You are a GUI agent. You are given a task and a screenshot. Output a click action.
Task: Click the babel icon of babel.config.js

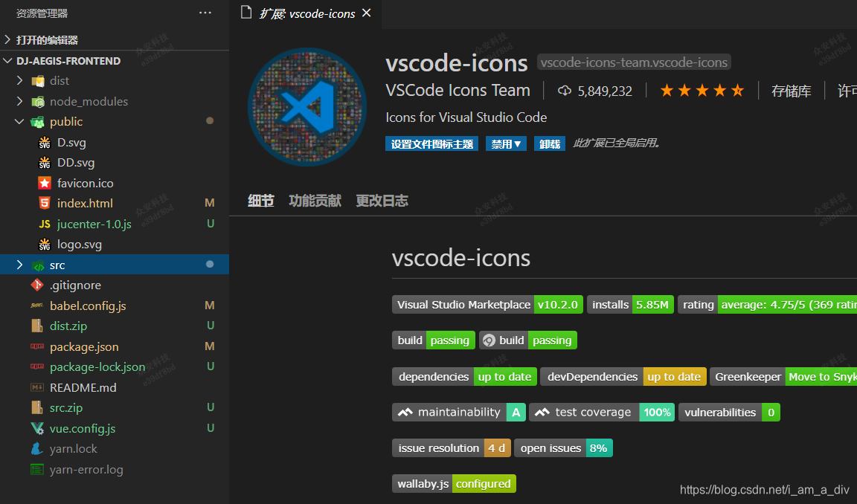point(37,306)
